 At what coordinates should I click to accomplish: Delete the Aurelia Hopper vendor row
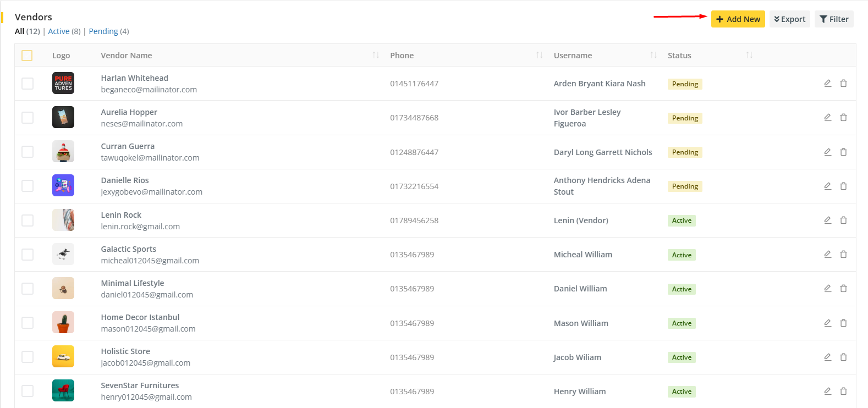coord(843,118)
